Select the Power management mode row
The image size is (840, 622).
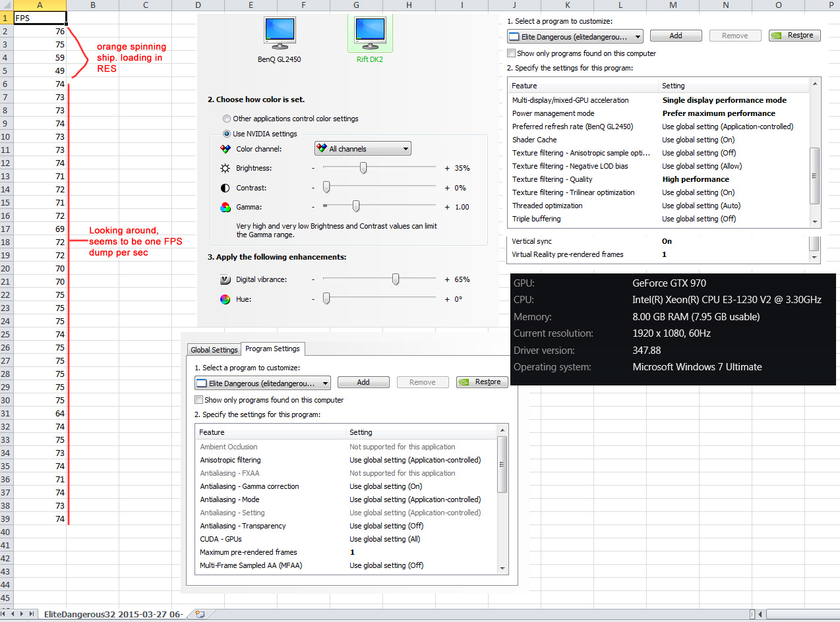click(659, 113)
